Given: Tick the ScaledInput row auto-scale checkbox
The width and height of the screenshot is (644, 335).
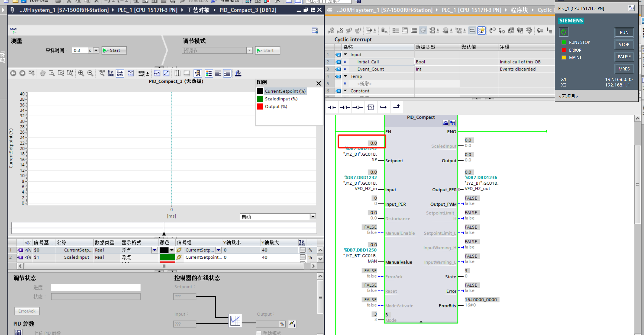Looking at the screenshot, I should coord(302,257).
